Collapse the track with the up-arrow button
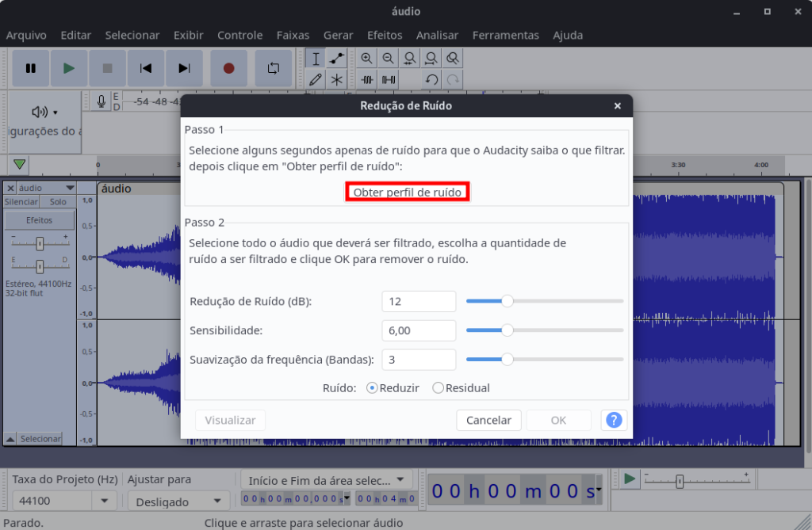Viewport: 812px width, 530px height. [x=10, y=439]
